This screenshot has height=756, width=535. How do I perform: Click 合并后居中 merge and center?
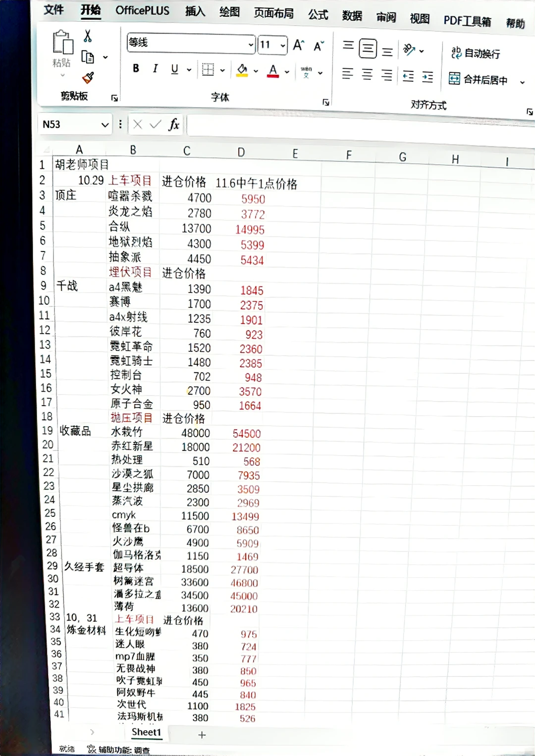click(478, 79)
